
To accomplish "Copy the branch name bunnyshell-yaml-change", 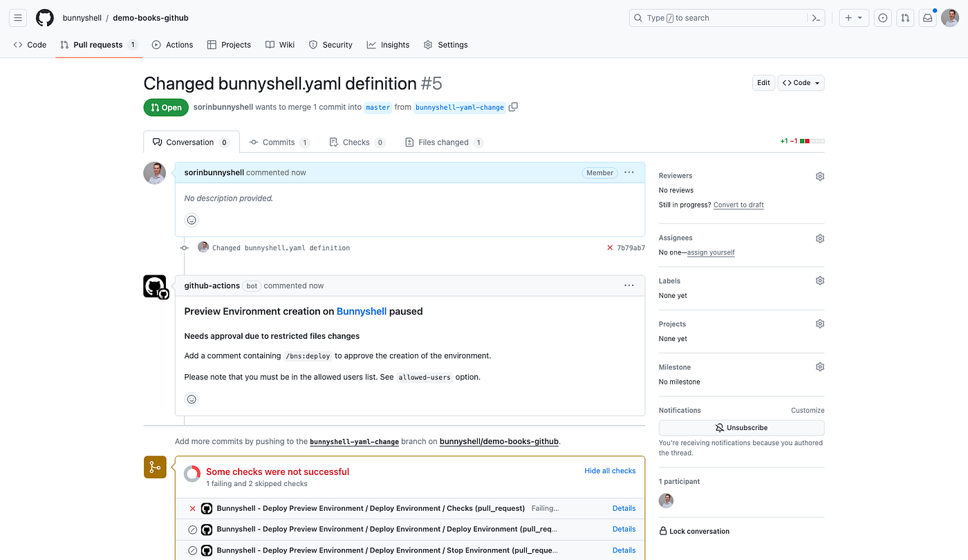I will pyautogui.click(x=513, y=107).
